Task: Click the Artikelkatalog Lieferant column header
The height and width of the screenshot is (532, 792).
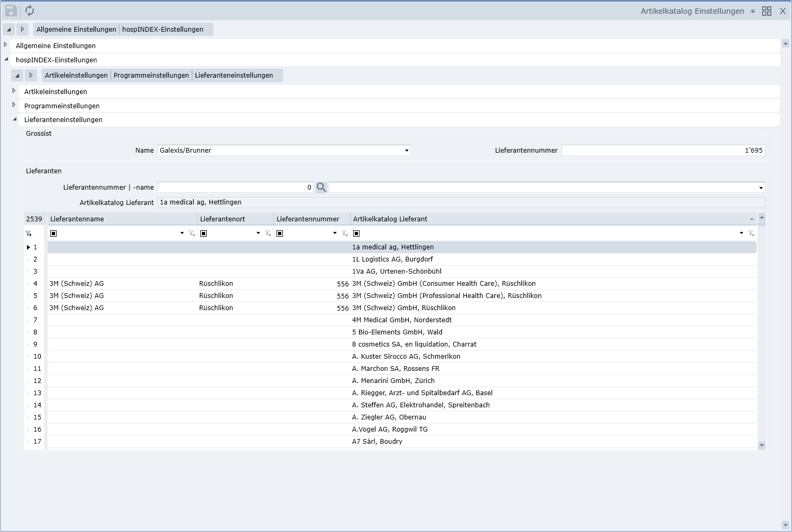Action: 554,219
